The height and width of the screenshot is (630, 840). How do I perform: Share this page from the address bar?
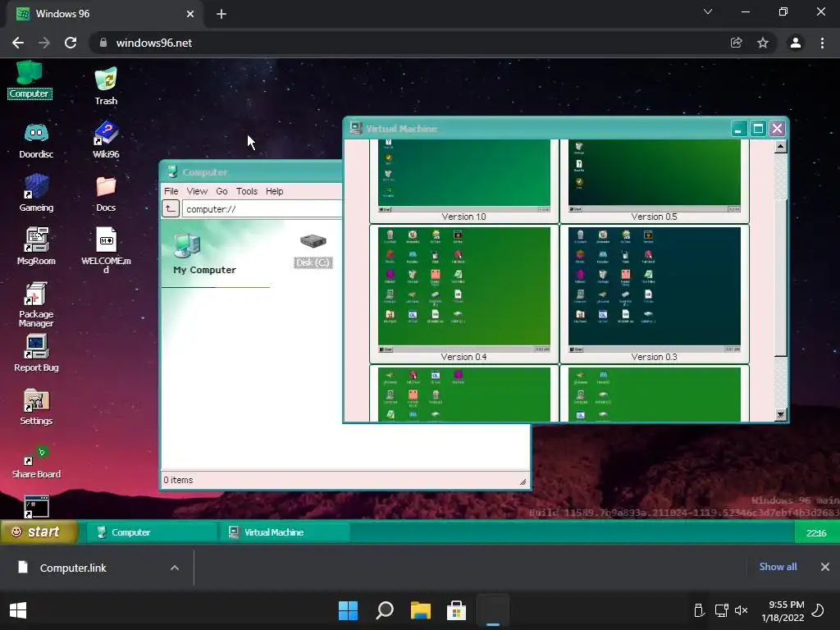pos(737,43)
